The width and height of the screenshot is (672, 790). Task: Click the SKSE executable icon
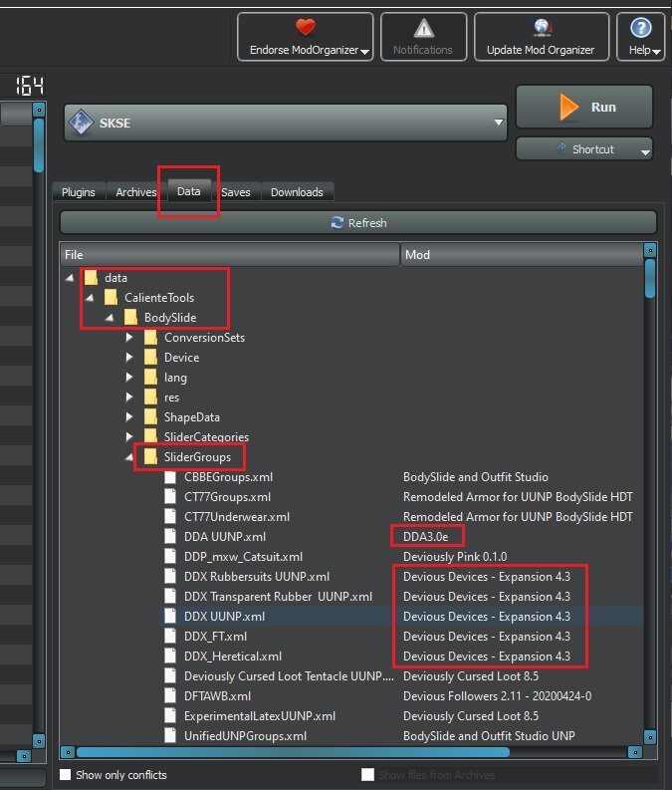pos(81,123)
